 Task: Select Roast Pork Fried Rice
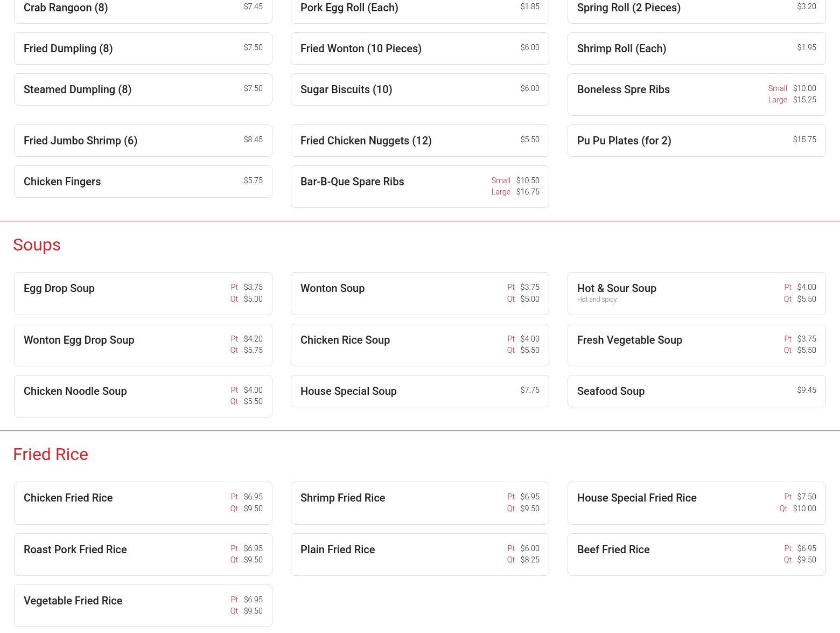pyautogui.click(x=143, y=555)
